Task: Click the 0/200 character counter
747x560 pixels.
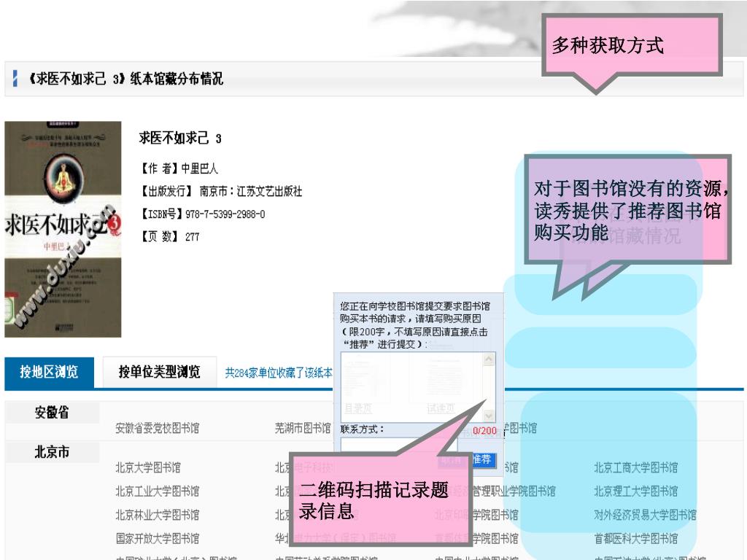Action: (x=484, y=431)
